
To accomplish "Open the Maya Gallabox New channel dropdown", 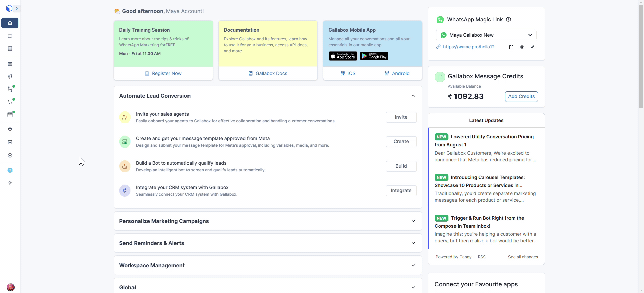I will point(486,35).
